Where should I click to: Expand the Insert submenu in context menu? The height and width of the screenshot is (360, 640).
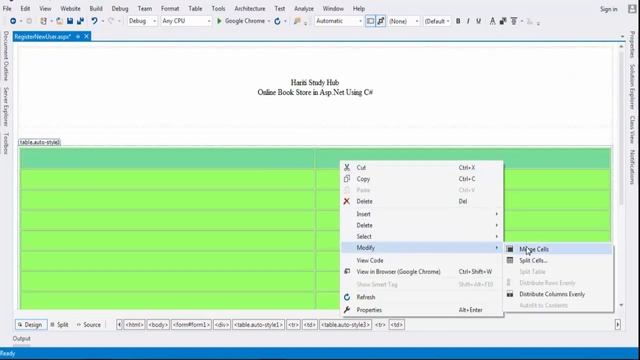click(x=422, y=214)
